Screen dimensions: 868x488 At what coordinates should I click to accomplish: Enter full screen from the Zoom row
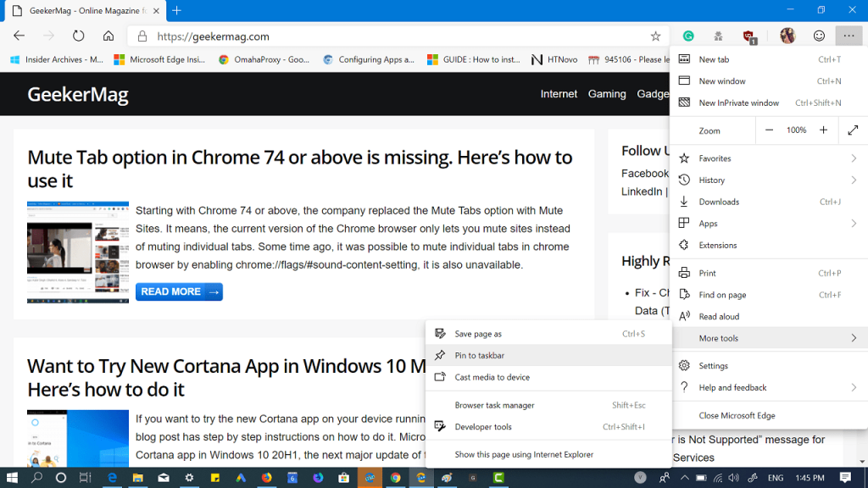pos(853,130)
